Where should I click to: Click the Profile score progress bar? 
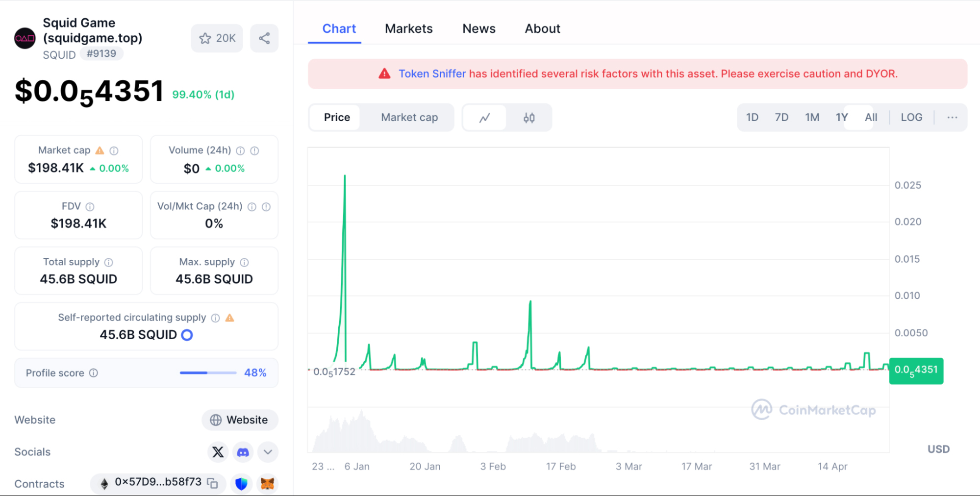click(x=208, y=373)
